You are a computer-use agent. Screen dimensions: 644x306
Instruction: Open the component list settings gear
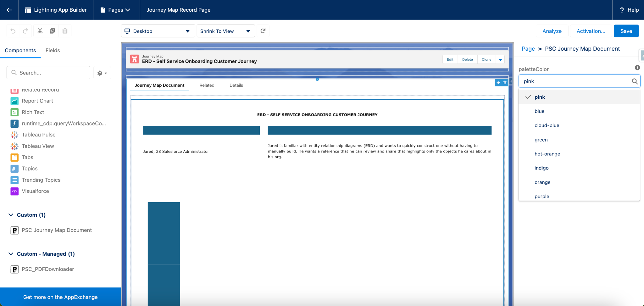102,73
